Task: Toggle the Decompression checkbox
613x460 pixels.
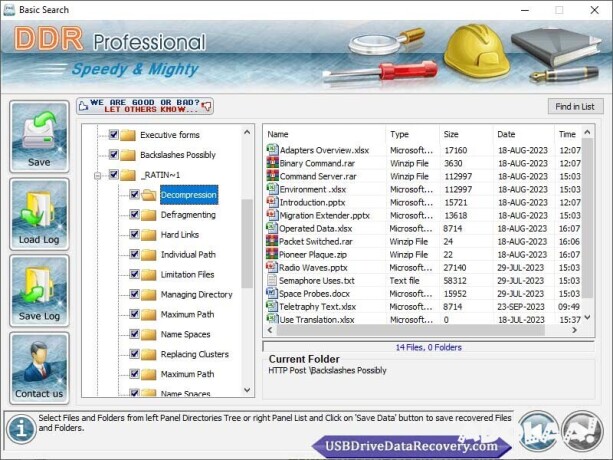Action: pos(134,194)
